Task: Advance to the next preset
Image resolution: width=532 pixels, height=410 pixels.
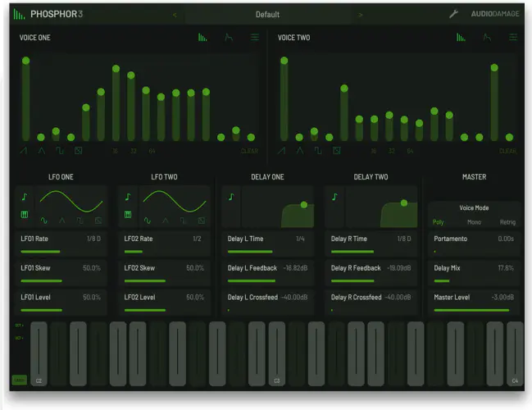Action: tap(361, 14)
